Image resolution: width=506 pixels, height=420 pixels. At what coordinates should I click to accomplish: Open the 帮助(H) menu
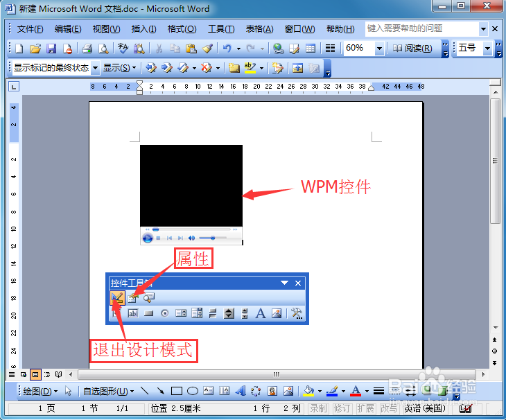coord(340,29)
